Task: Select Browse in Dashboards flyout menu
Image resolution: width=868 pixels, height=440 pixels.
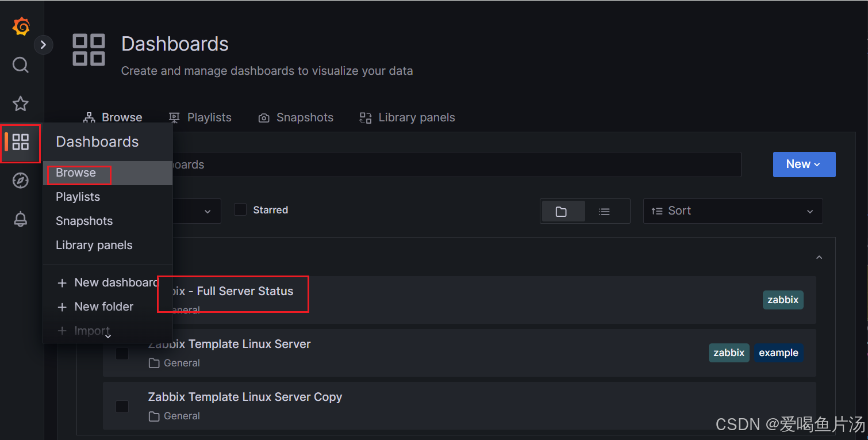Action: point(108,173)
